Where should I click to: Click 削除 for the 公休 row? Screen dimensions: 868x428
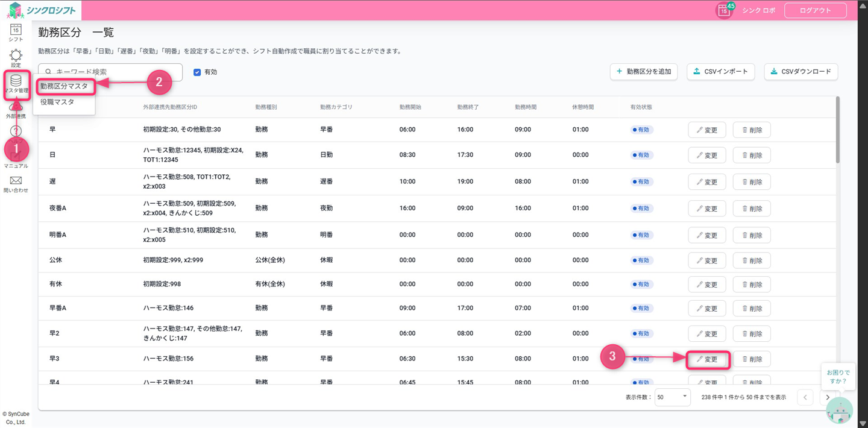coord(752,260)
